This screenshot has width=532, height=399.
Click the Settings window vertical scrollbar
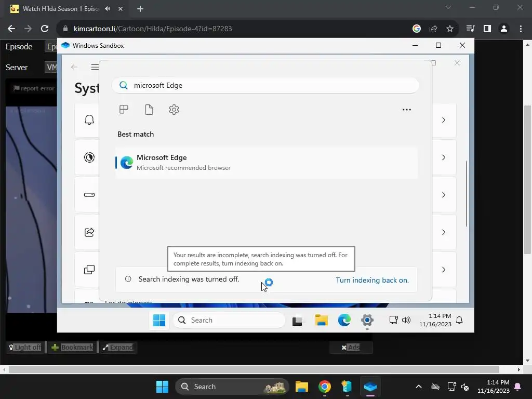pyautogui.click(x=467, y=193)
